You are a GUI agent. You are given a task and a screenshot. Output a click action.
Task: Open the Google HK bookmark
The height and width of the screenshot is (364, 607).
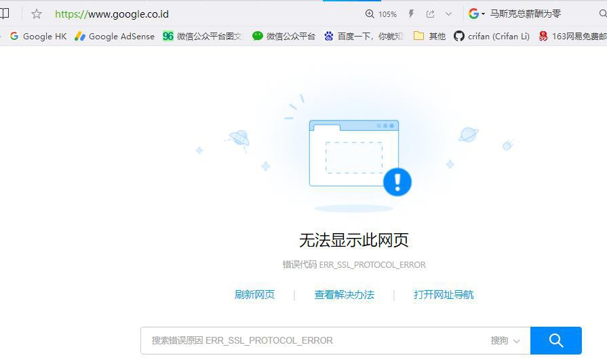pyautogui.click(x=39, y=37)
